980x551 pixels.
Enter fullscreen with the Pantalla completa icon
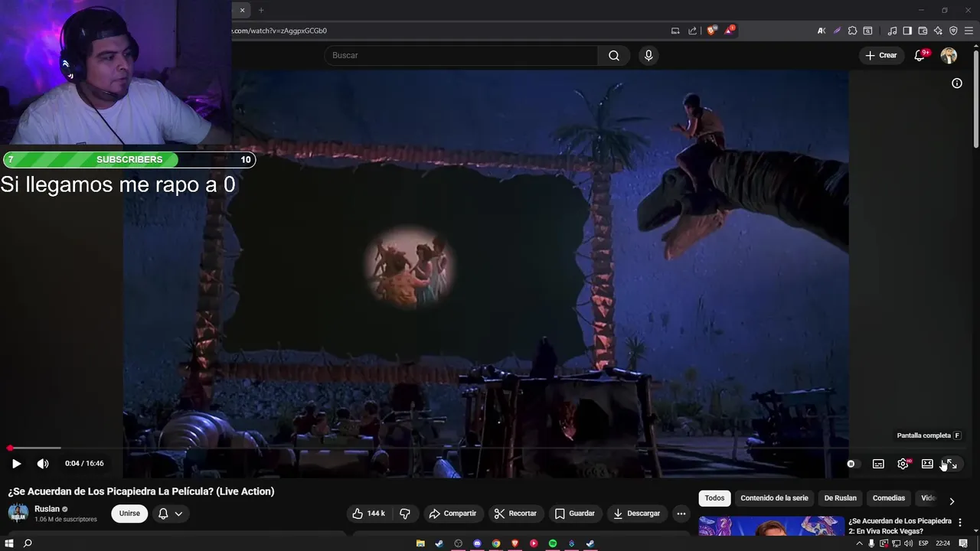click(951, 464)
